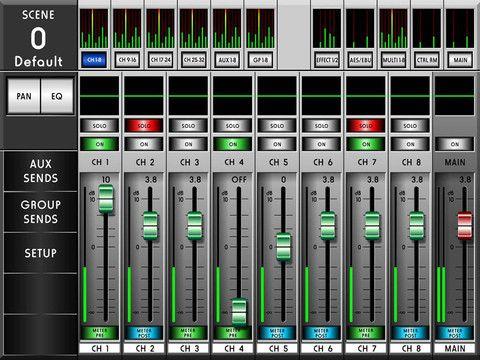This screenshot has height=360, width=480.
Task: Switch to the CH 9-16 bank
Action: (x=127, y=60)
